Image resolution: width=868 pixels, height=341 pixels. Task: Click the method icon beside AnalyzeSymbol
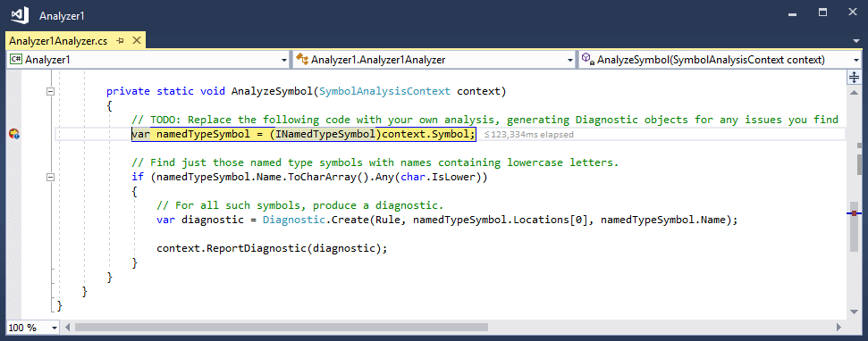[x=587, y=59]
